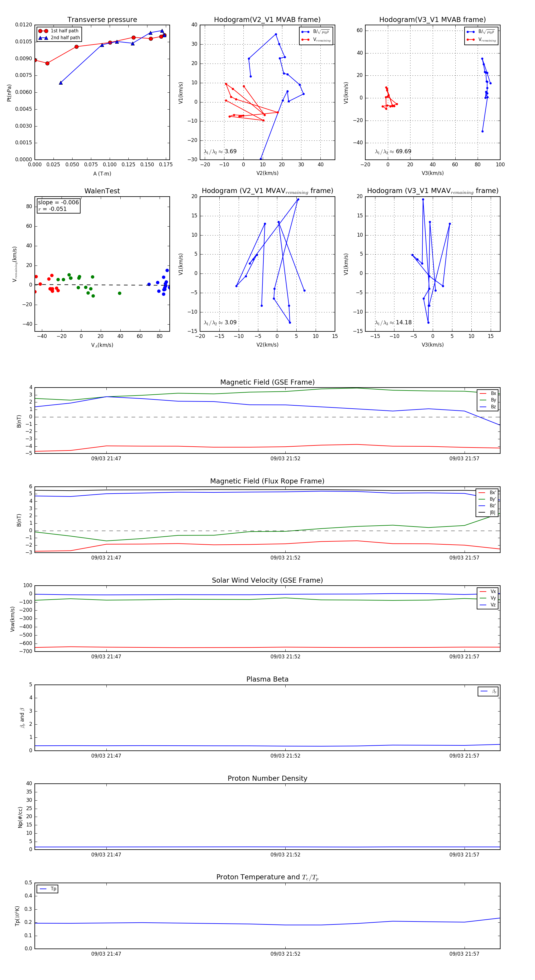Screen dimensions: 535x980
Task: Click 'Hodogram (V3_V1 MVAV remaining frame)' title
Action: coord(432,191)
